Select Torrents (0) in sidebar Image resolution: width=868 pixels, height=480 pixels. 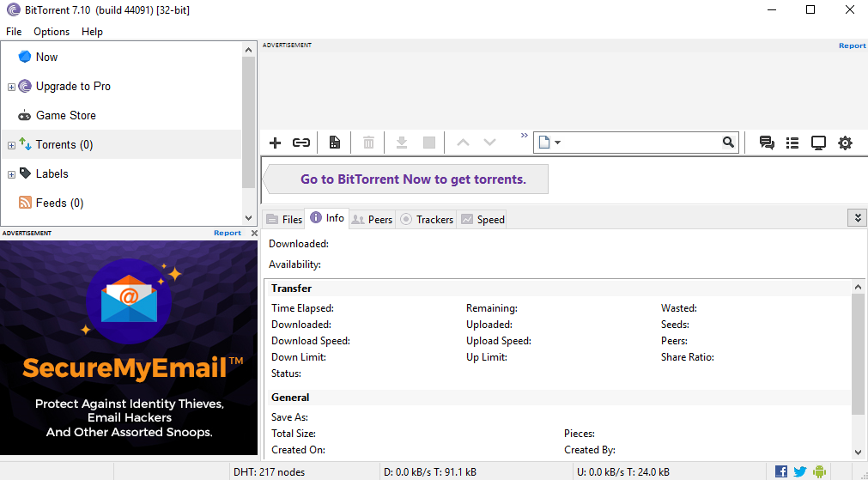point(64,145)
